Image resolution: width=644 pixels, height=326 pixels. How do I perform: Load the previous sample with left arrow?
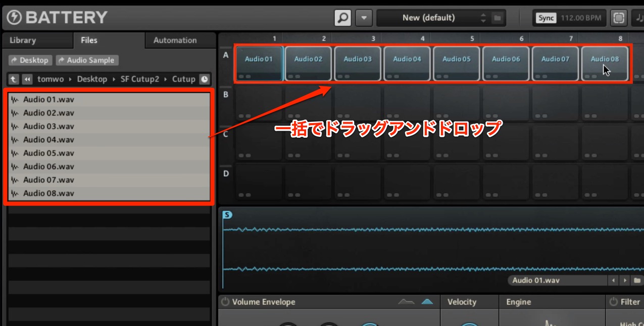(614, 280)
